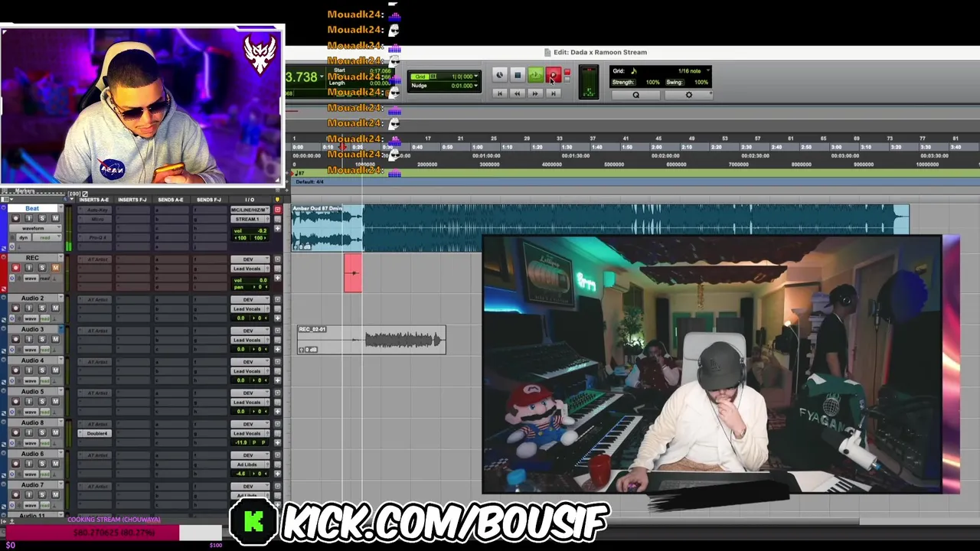980x551 pixels.
Task: Click the Fast Forward transport button
Action: point(535,93)
